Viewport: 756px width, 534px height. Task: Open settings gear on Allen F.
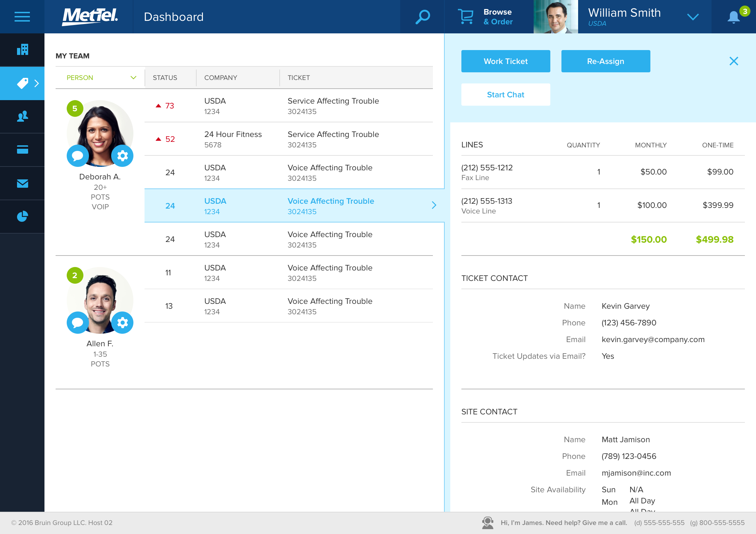(x=122, y=323)
